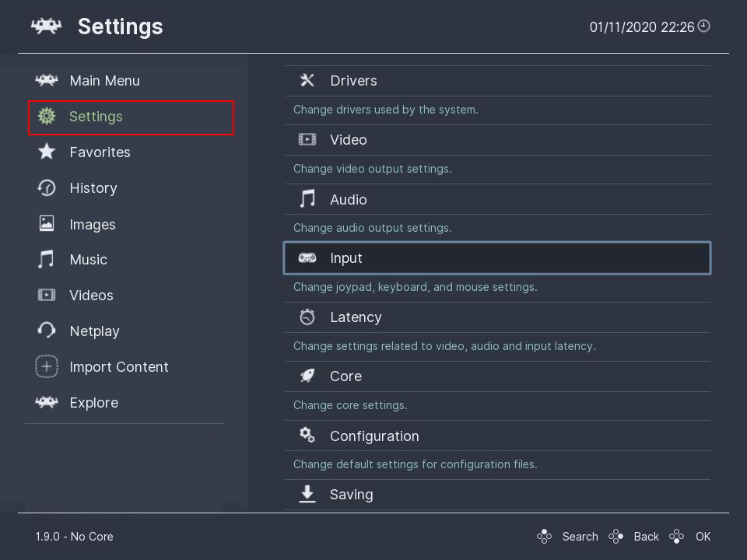Image resolution: width=747 pixels, height=560 pixels.
Task: Click the Favorites star icon in sidebar
Action: 47,152
